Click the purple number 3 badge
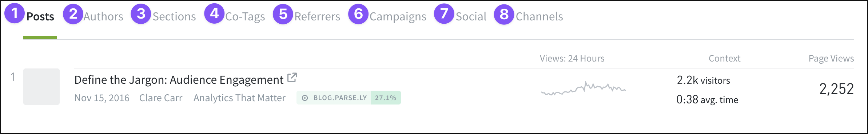Viewport: 868px width, 134px height. pyautogui.click(x=141, y=14)
